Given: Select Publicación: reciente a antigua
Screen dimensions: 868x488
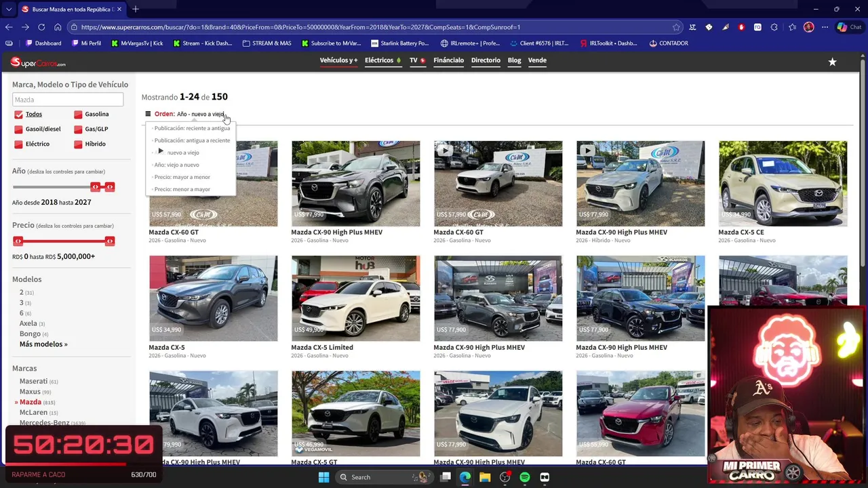Looking at the screenshot, I should tap(192, 128).
